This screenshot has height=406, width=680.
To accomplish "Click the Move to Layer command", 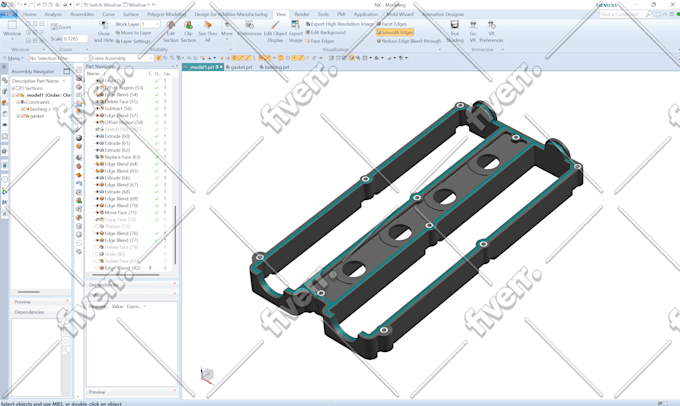I will (x=133, y=33).
